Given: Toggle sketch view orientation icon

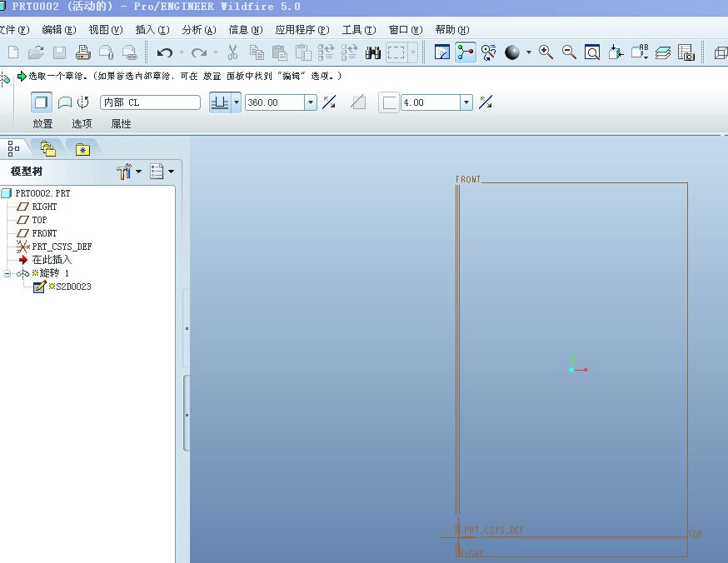Looking at the screenshot, I should tap(441, 52).
